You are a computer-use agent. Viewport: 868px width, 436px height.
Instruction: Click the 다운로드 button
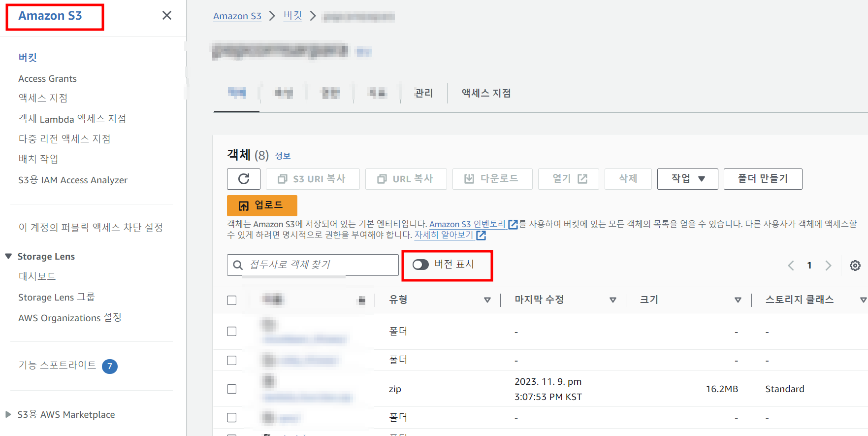coord(492,179)
